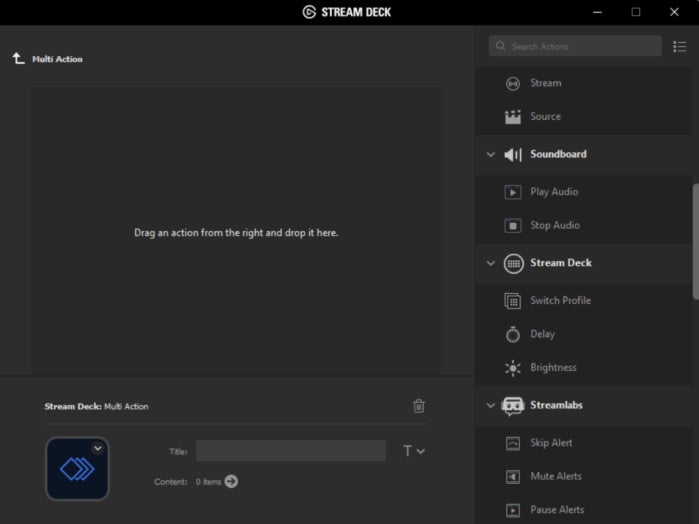
Task: Select the Mute Alerts icon
Action: [x=513, y=477]
